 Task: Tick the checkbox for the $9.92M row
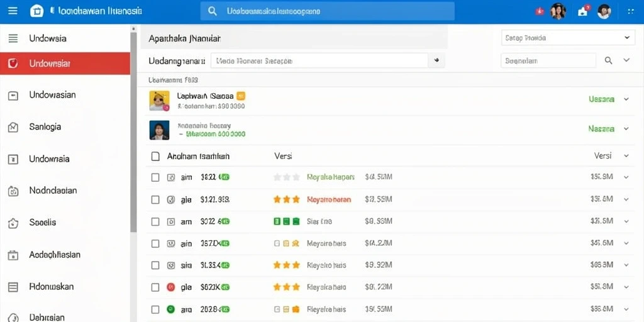(x=155, y=265)
